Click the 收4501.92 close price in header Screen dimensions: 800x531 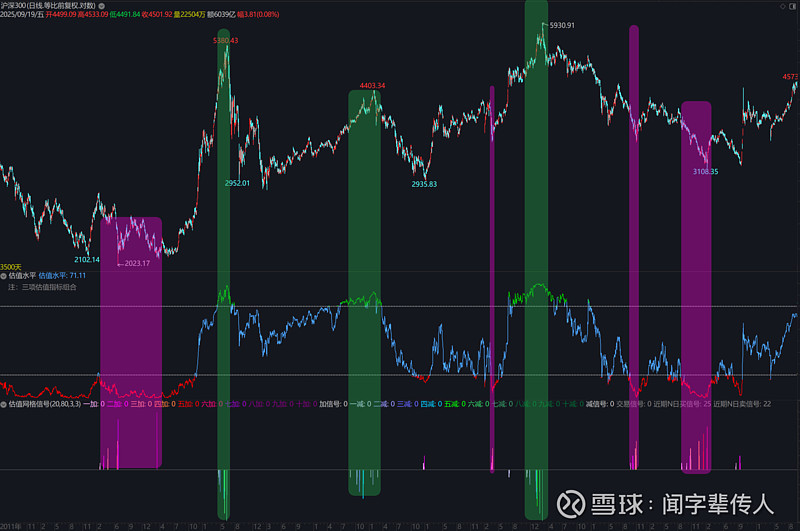click(157, 14)
